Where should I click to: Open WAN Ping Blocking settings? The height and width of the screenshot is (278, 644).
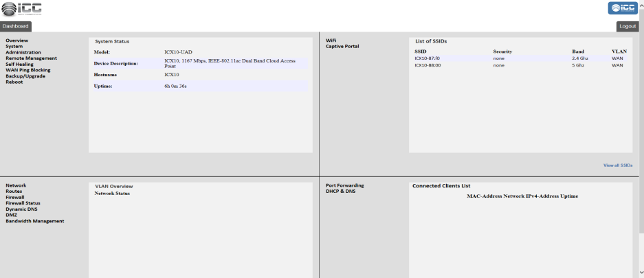coord(28,70)
